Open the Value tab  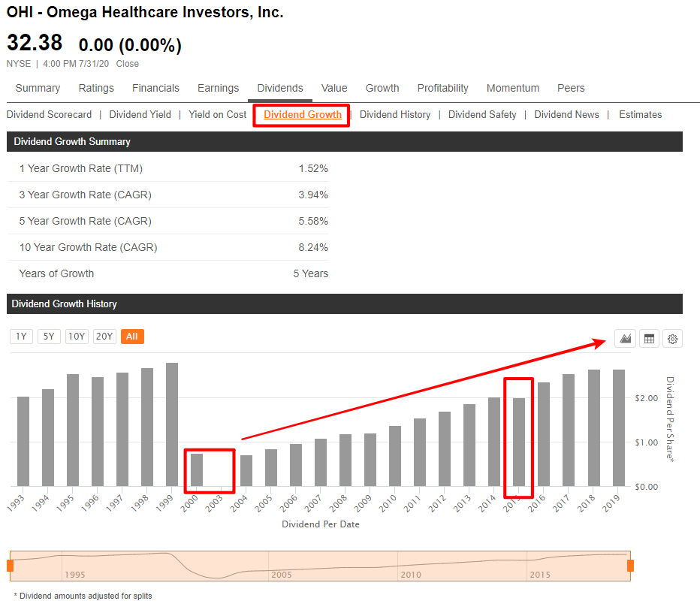334,88
